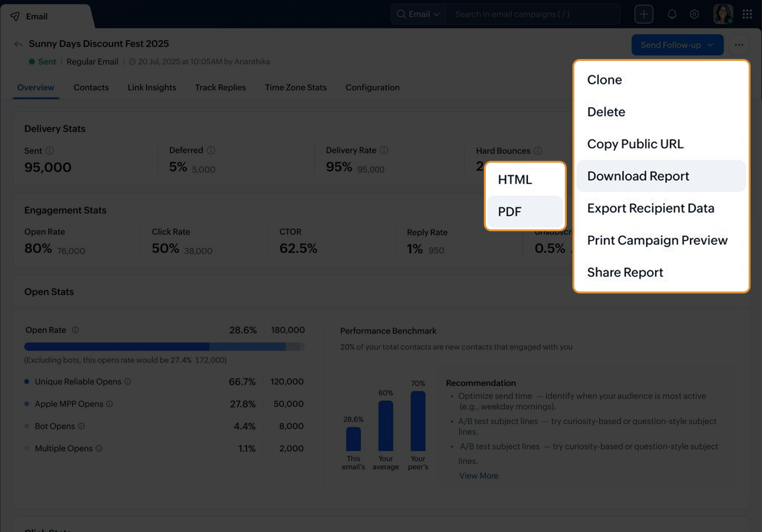Select PDF report format
The image size is (762, 532).
pyautogui.click(x=525, y=211)
